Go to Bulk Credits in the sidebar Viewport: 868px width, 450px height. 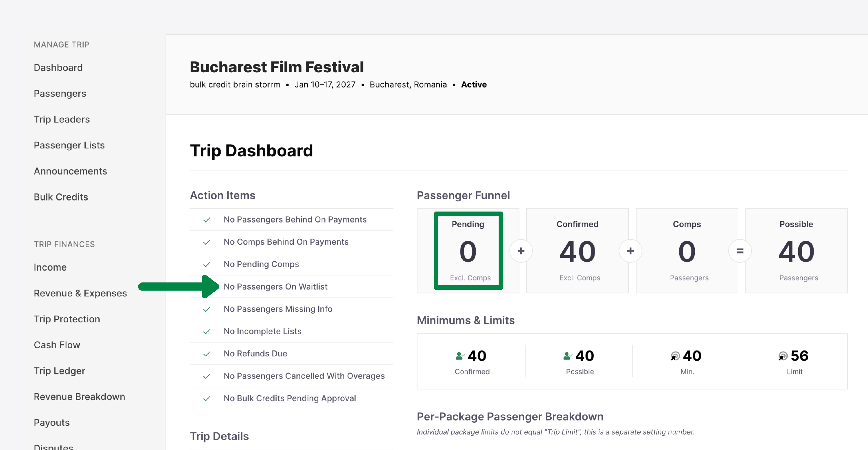pos(61,197)
